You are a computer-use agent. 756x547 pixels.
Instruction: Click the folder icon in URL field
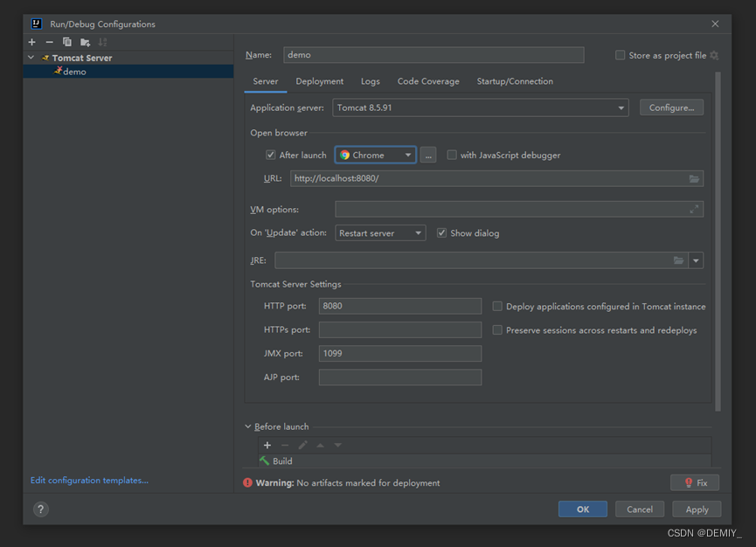[694, 179]
